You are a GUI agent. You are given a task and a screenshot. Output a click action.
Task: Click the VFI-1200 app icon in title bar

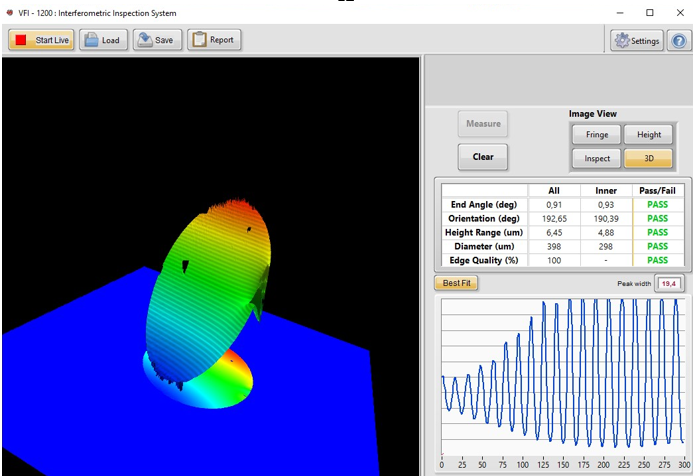(x=10, y=13)
